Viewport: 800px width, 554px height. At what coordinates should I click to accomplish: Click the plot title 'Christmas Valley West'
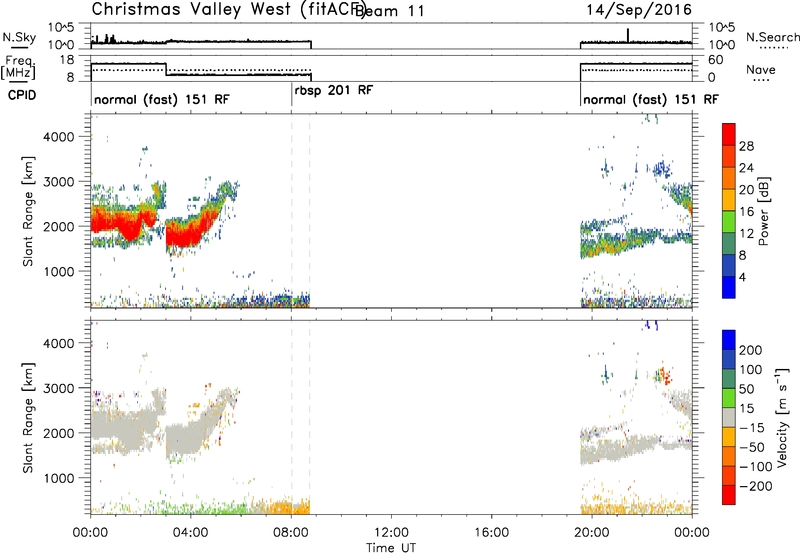[x=191, y=9]
